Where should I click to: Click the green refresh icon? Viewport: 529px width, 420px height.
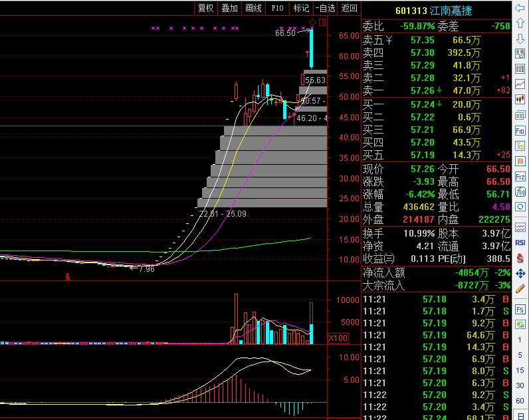pos(520,324)
